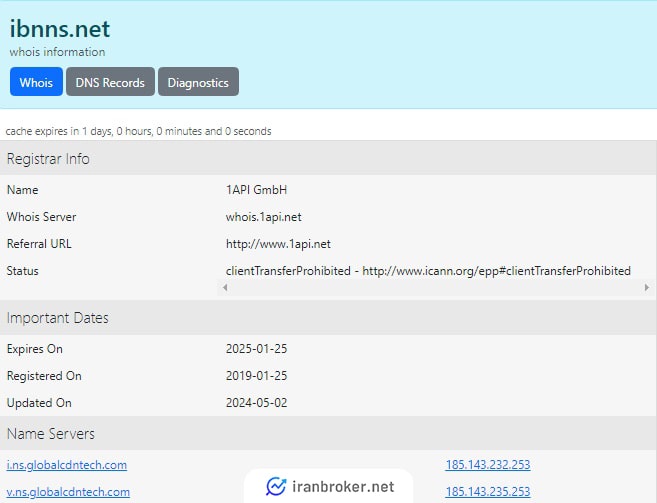Click the cache expires notice text
The width and height of the screenshot is (657, 503).
point(138,131)
